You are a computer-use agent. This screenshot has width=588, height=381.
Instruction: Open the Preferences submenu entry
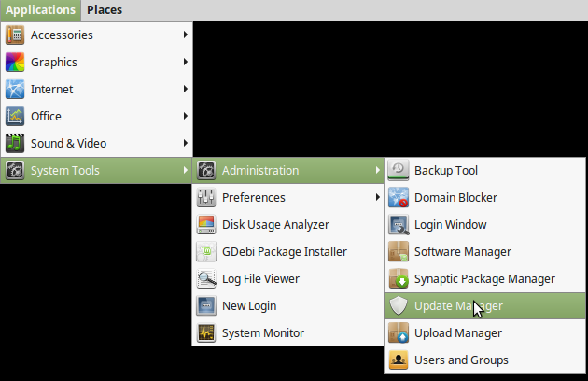[x=288, y=197]
